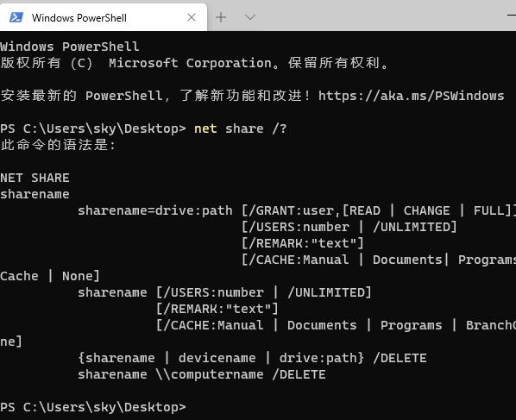This screenshot has height=420, width=516.
Task: Click the last PS C:\Users\sky\Desktop> prompt line
Action: click(x=93, y=407)
